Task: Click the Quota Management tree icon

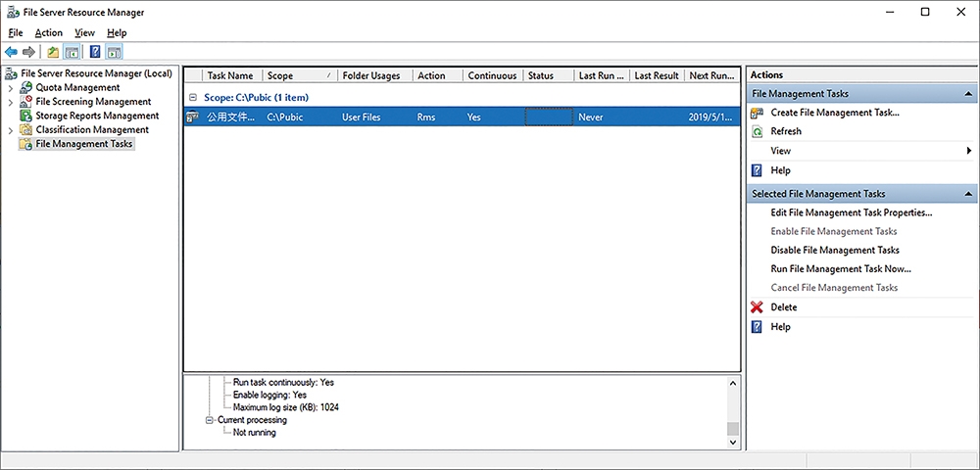Action: coord(25,87)
